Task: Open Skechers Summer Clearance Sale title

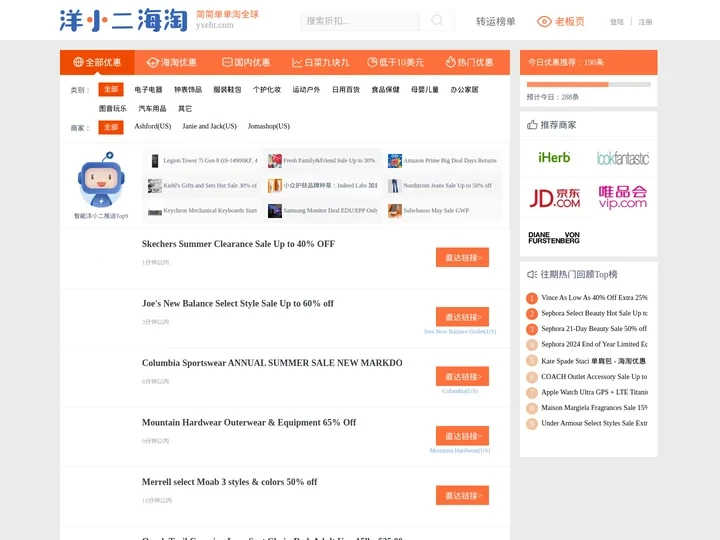Action: point(238,244)
